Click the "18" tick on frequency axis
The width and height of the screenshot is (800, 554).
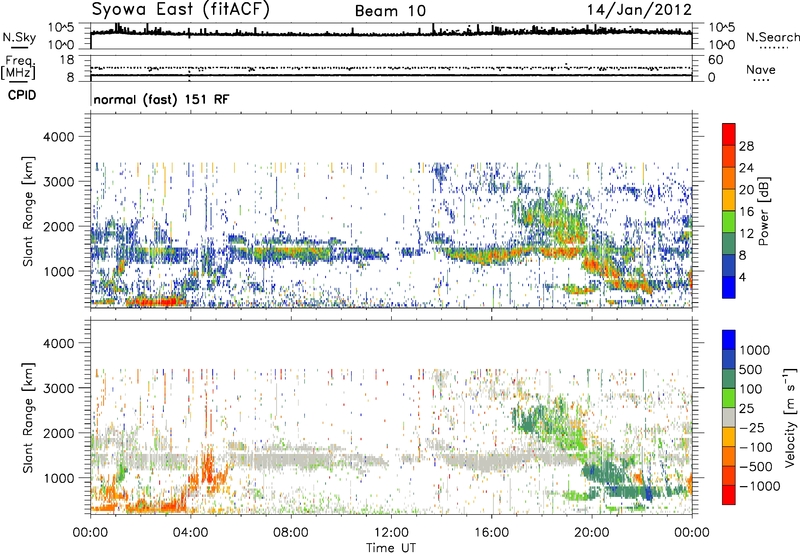coord(67,60)
